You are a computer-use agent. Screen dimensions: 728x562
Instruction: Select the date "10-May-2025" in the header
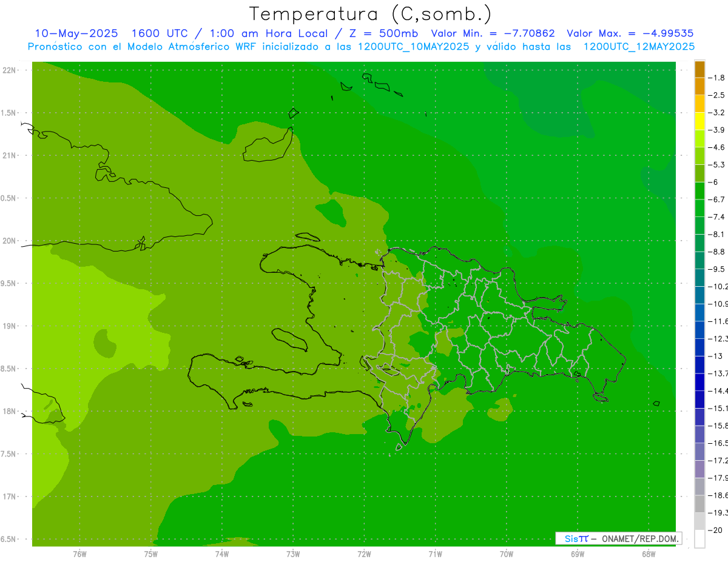pyautogui.click(x=76, y=33)
